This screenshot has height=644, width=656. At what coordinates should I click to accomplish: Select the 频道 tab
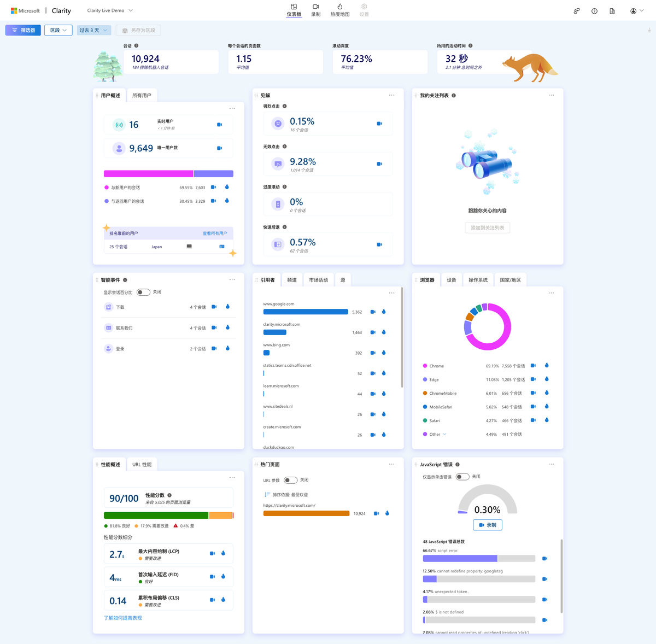click(292, 280)
